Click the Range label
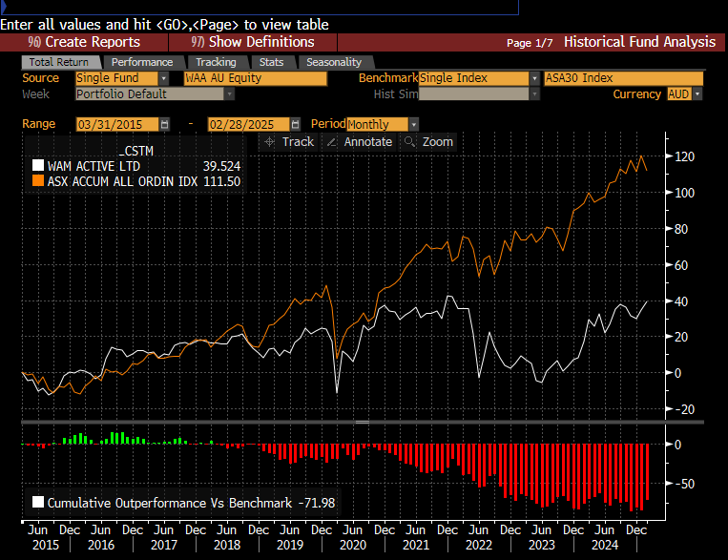728x560 pixels. (38, 124)
